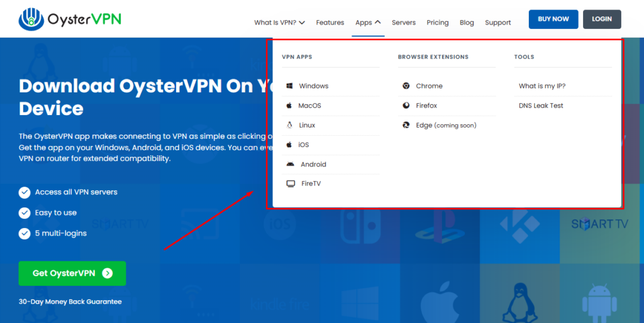This screenshot has width=644, height=323.
Task: Expand the What Is VPN? dropdown
Action: 279,23
